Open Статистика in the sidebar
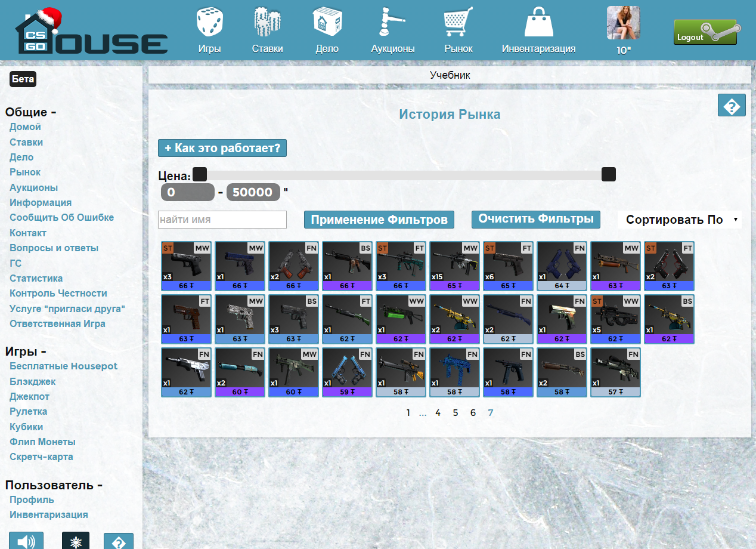This screenshot has width=756, height=549. click(x=36, y=279)
